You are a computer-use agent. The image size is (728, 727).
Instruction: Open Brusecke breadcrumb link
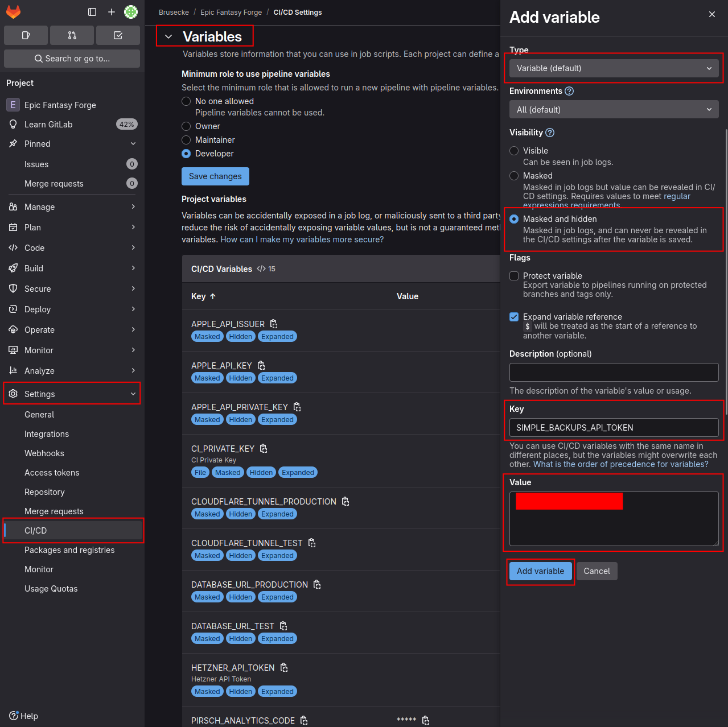pos(174,13)
